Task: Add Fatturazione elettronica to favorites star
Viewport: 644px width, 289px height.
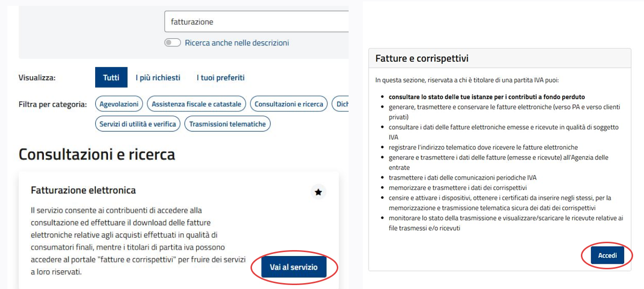Action: click(x=319, y=193)
